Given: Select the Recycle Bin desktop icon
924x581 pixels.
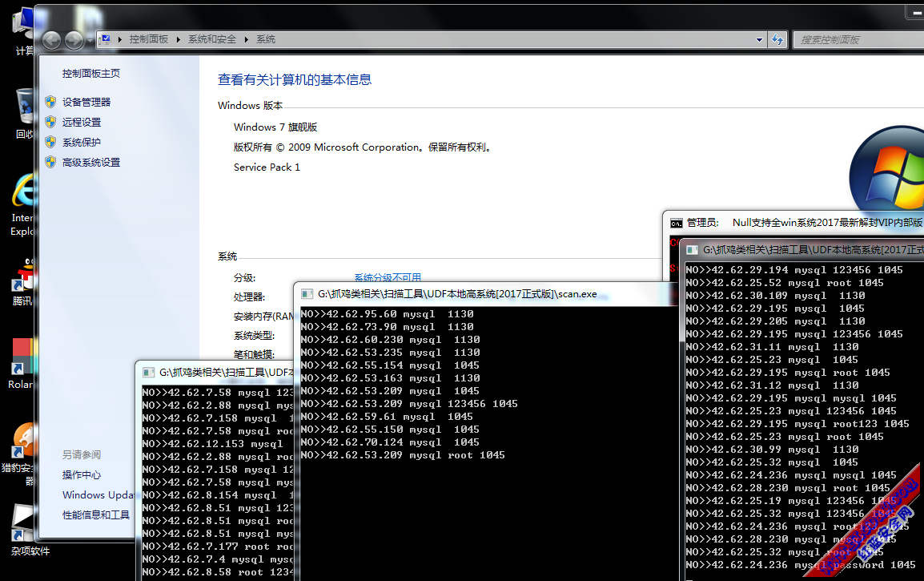Looking at the screenshot, I should coord(25,114).
